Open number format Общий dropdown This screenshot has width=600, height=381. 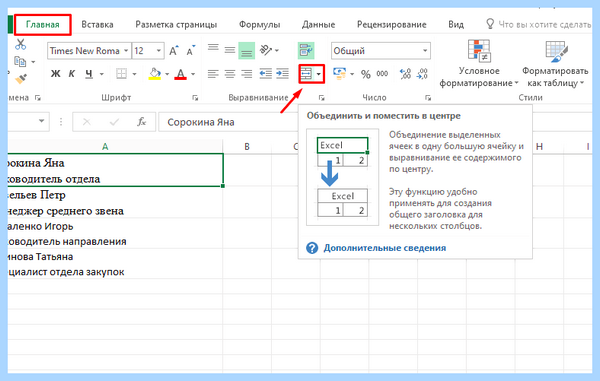tap(381, 51)
